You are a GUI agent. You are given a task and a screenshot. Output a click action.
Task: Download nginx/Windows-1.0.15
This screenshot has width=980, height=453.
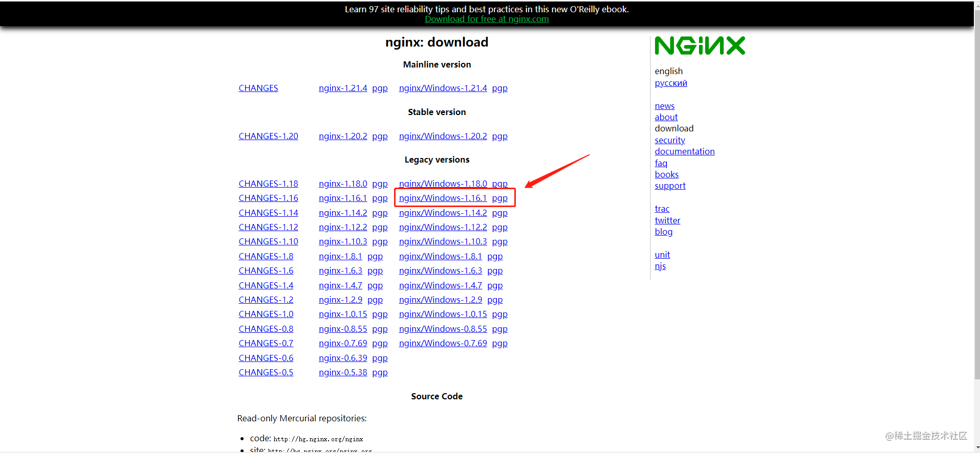(x=443, y=314)
